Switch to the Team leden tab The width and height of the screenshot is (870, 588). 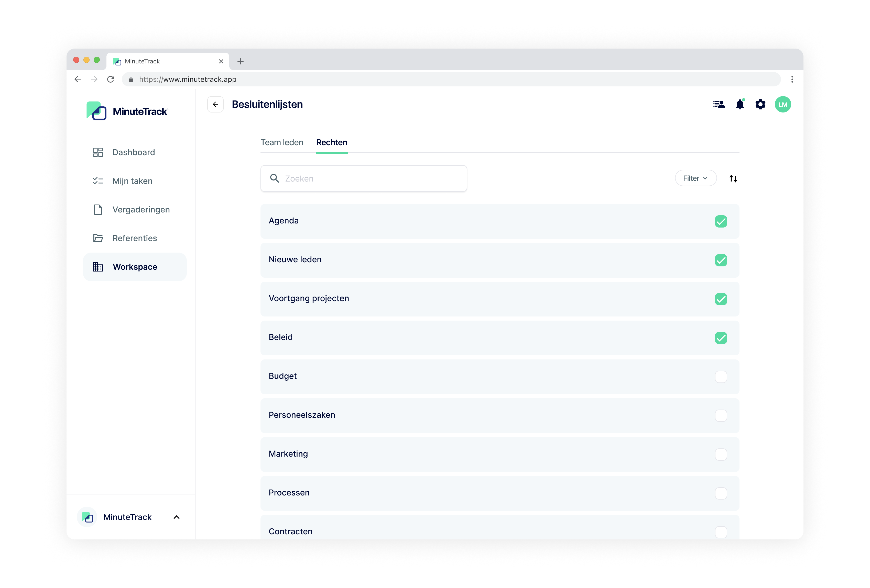pyautogui.click(x=281, y=142)
